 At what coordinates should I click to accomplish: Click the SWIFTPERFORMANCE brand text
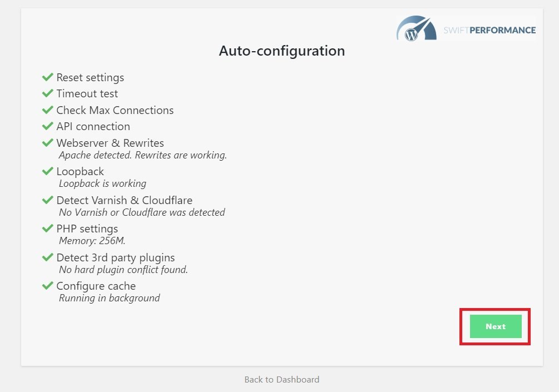(489, 30)
